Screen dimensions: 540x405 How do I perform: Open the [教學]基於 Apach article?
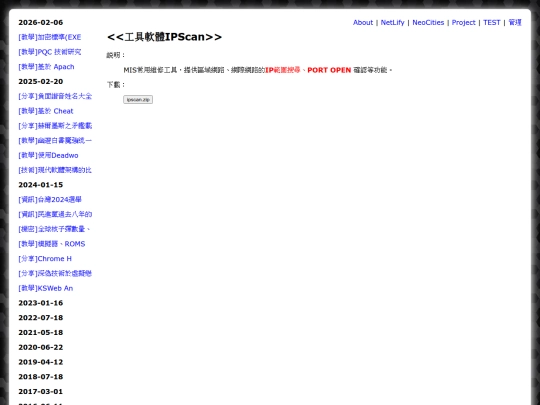[46, 67]
